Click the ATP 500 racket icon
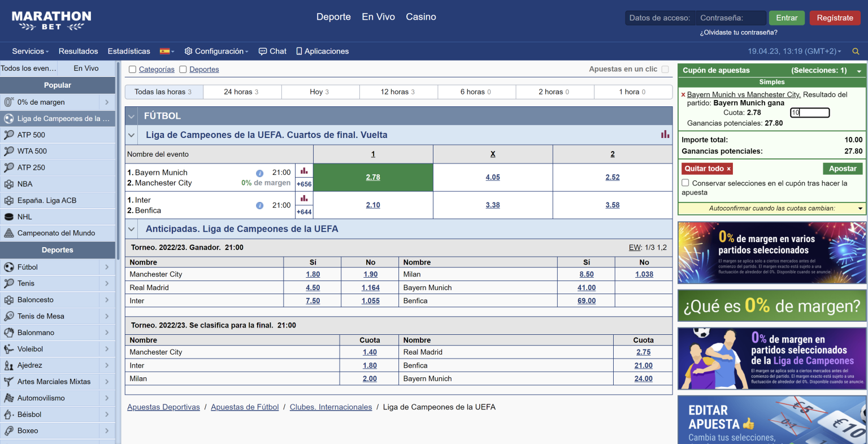Viewport: 868px width, 444px height. [x=8, y=135]
